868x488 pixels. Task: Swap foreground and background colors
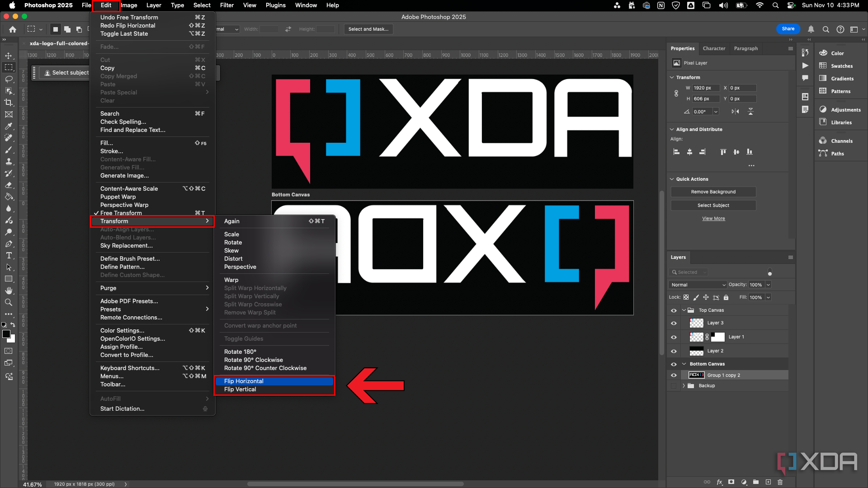click(13, 325)
